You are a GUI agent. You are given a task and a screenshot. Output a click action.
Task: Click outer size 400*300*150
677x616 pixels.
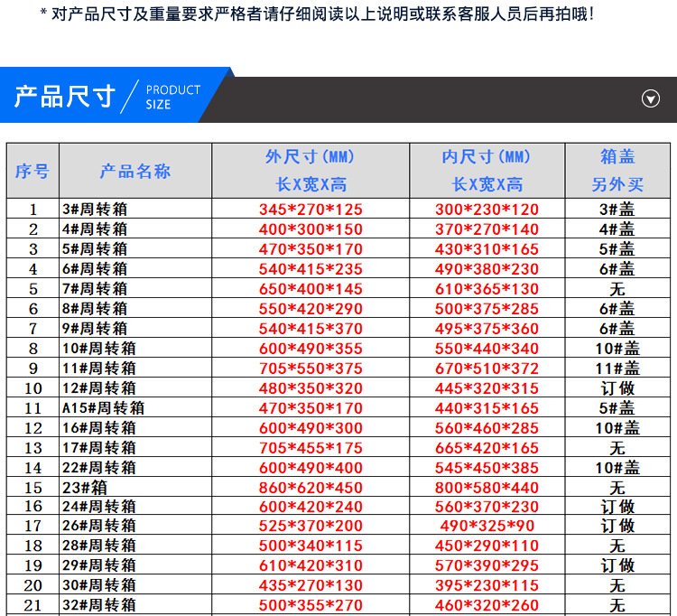point(311,229)
